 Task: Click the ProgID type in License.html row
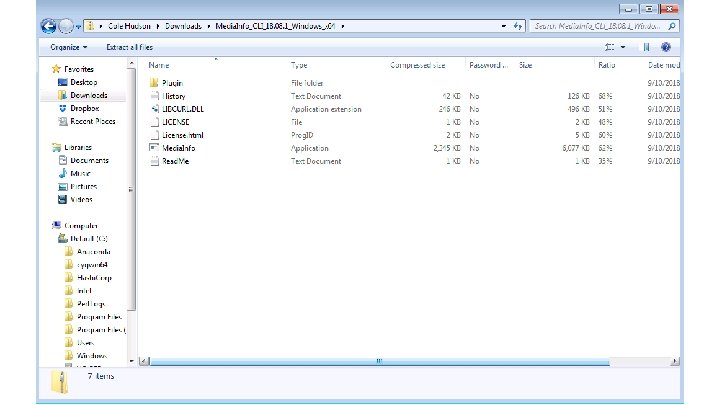[302, 135]
